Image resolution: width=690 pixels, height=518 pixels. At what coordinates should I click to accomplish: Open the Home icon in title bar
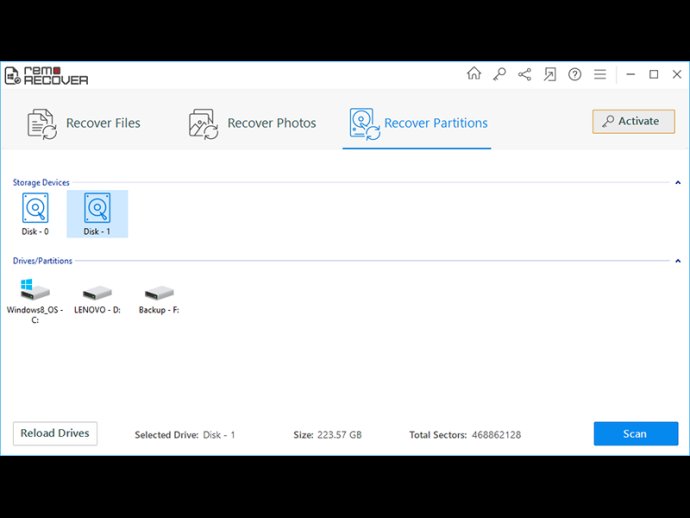pos(474,74)
